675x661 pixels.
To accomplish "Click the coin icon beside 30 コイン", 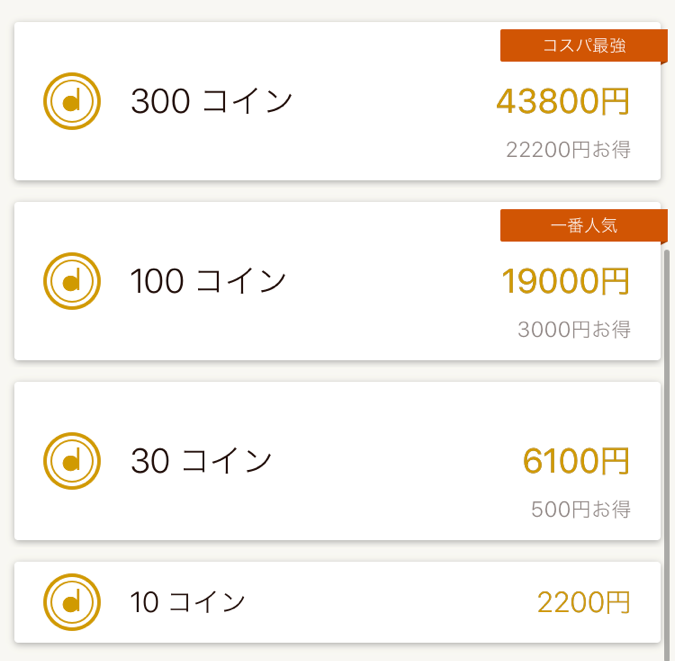I will [x=72, y=460].
